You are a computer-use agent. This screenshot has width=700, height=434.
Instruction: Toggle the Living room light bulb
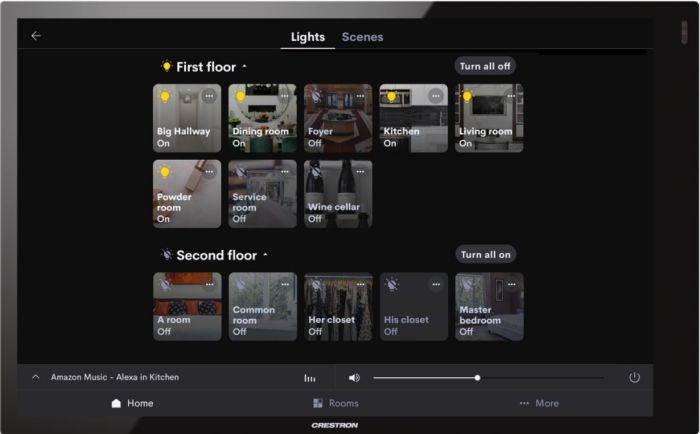pyautogui.click(x=467, y=96)
